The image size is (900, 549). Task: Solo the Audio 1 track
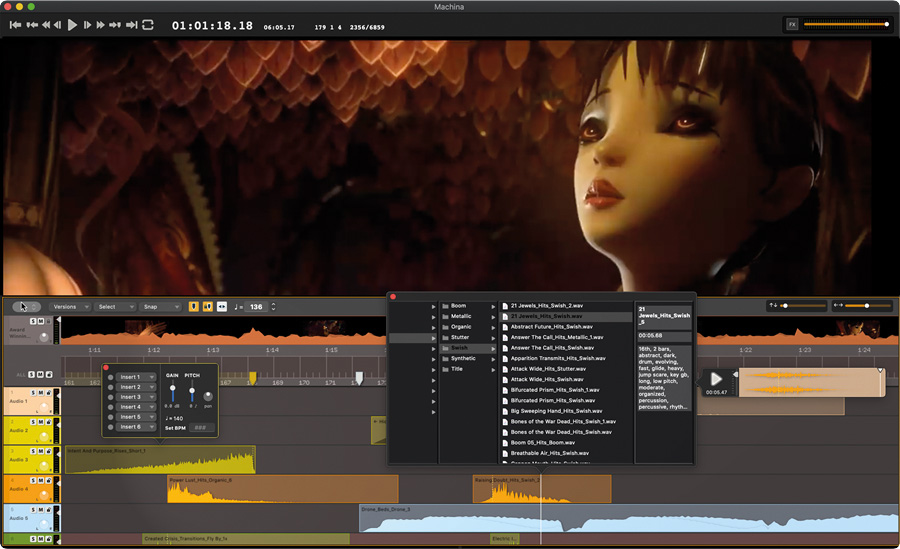33,393
